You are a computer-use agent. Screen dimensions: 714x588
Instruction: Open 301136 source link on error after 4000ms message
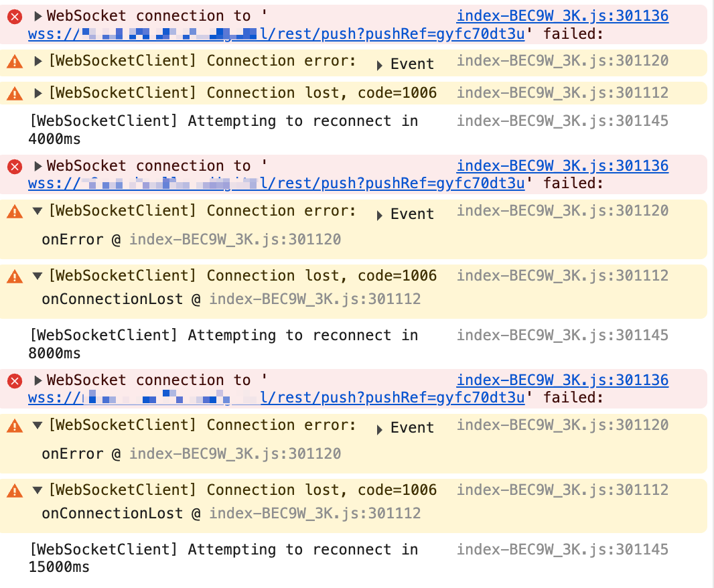tap(563, 166)
